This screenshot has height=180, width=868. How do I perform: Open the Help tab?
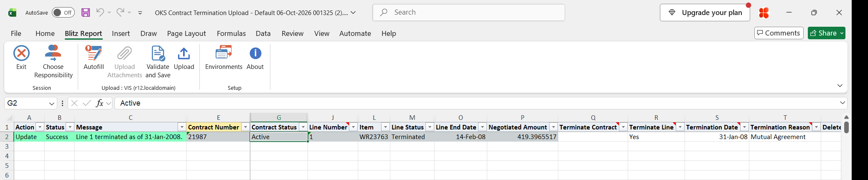[389, 33]
